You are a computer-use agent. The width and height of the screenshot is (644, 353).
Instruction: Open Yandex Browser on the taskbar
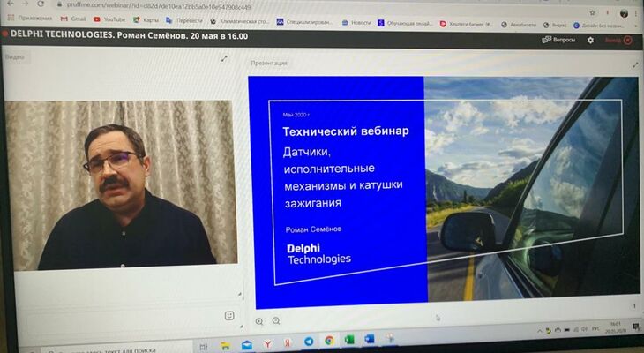point(267,344)
